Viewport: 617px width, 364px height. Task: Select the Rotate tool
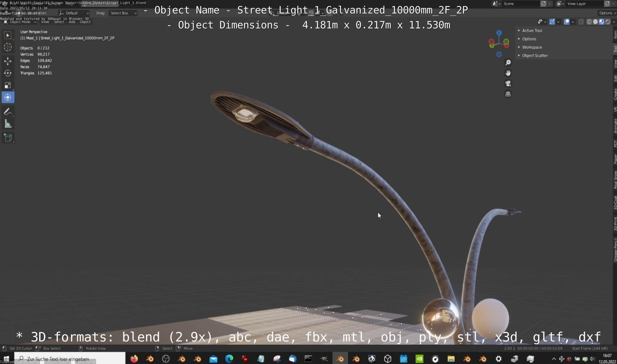[8, 73]
